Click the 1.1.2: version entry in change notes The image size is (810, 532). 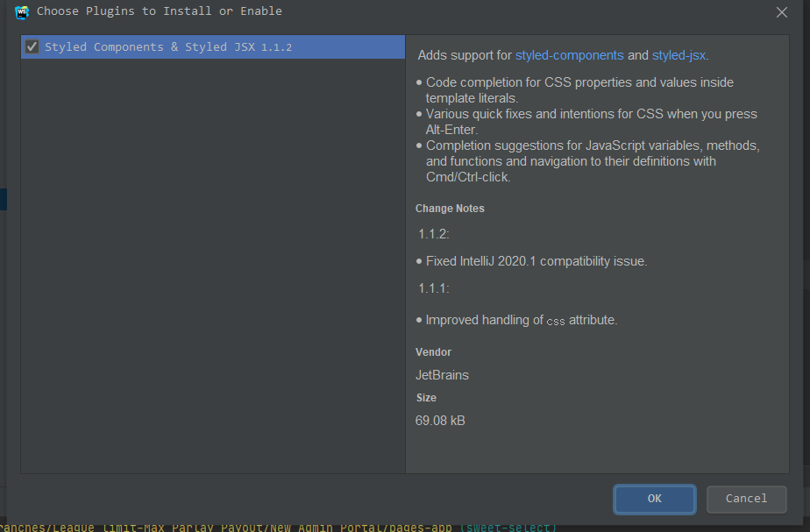[434, 234]
